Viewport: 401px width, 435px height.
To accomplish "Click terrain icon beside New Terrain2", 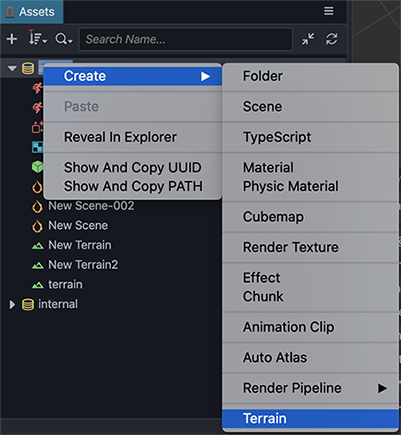I will (x=38, y=266).
